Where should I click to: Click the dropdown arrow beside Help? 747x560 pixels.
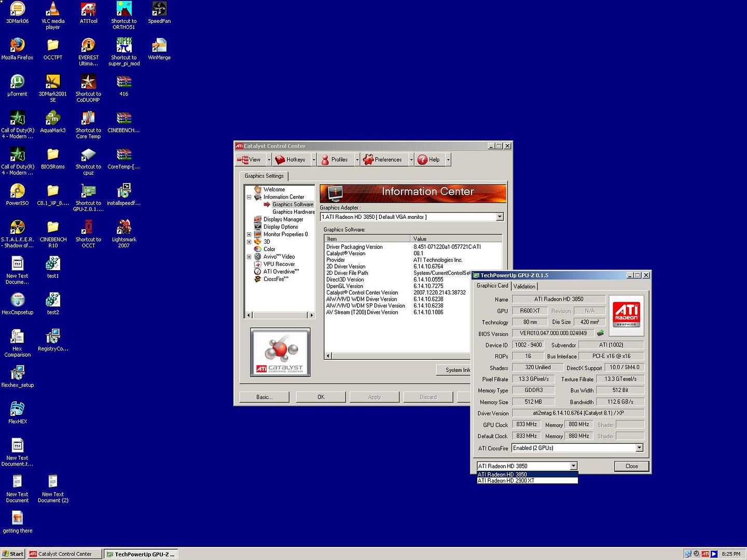point(448,160)
